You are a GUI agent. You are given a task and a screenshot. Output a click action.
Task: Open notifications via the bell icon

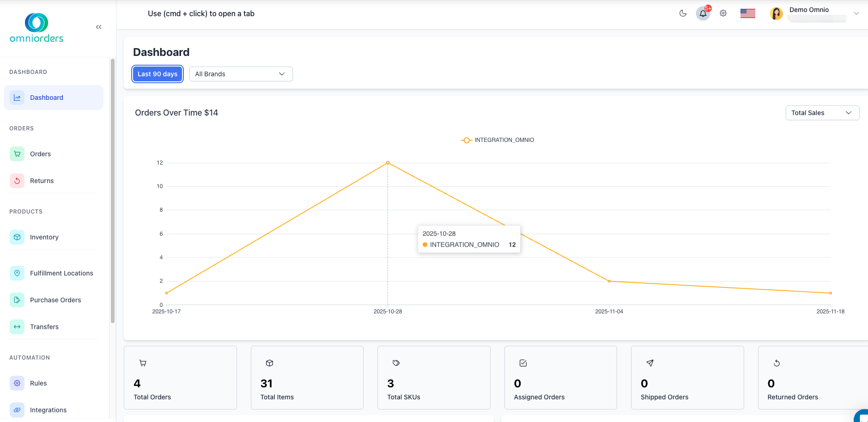coord(702,13)
